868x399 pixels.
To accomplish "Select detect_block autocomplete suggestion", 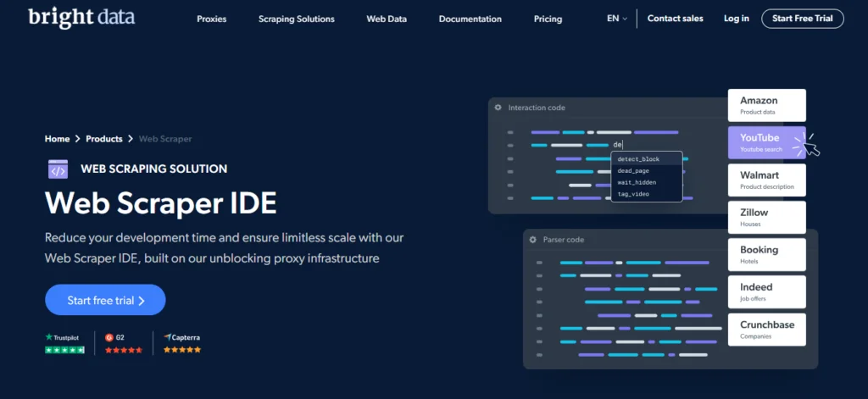I will (x=647, y=158).
